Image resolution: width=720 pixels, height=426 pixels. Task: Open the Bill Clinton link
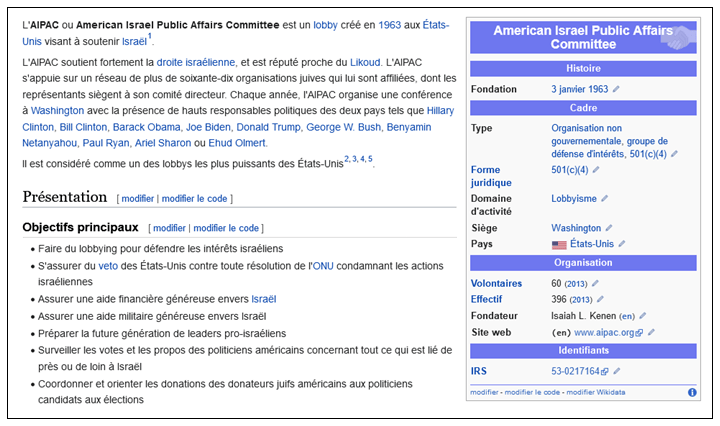[x=83, y=127]
